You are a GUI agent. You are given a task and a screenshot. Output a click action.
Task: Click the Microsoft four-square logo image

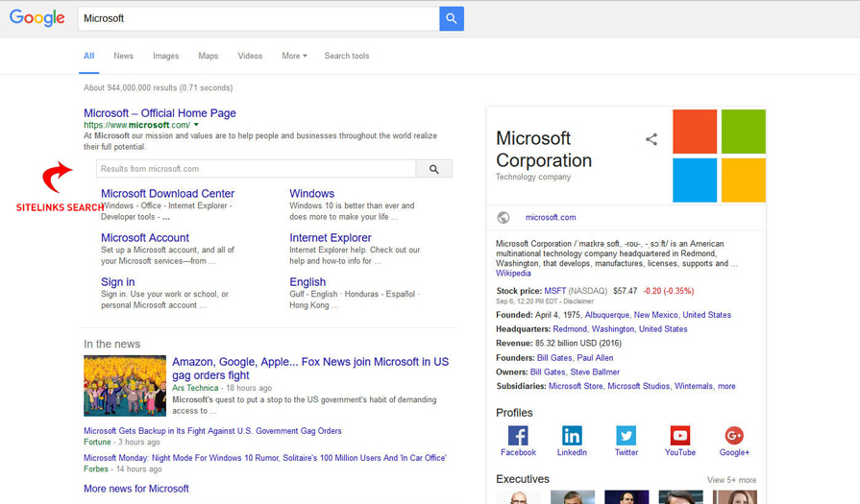719,156
